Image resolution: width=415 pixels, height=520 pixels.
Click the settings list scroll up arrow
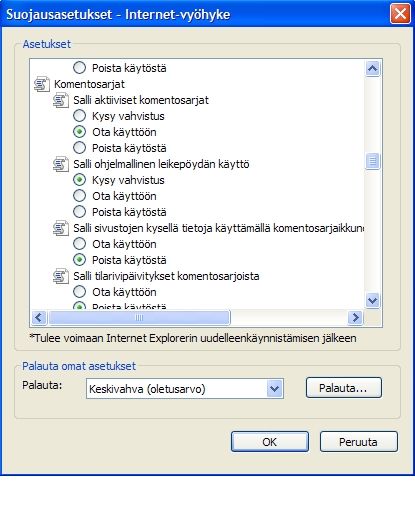372,69
